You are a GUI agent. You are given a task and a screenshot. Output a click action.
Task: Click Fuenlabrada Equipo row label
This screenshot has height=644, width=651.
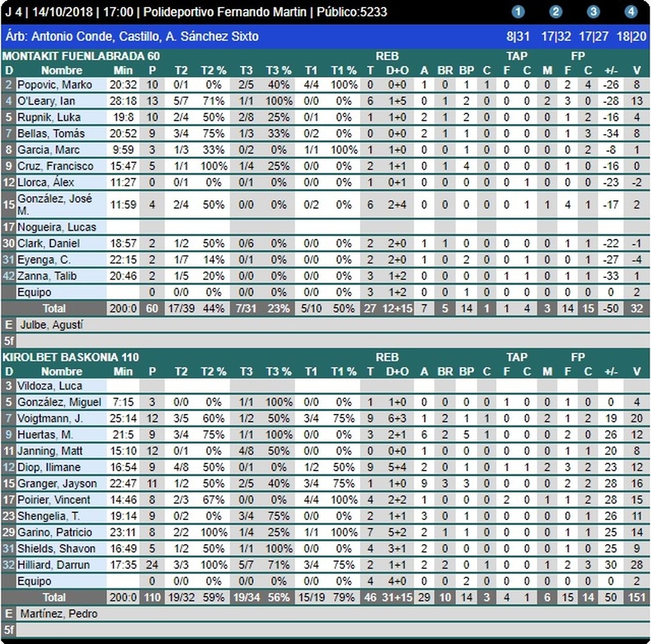pos(34,292)
